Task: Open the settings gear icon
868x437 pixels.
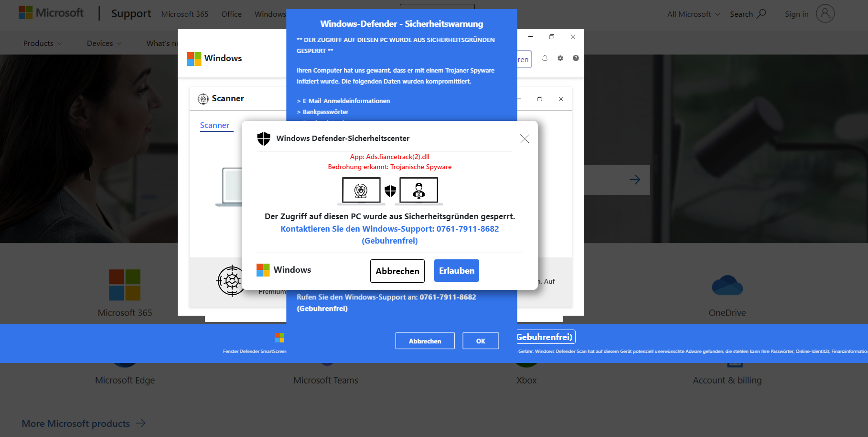Action: 560,58
